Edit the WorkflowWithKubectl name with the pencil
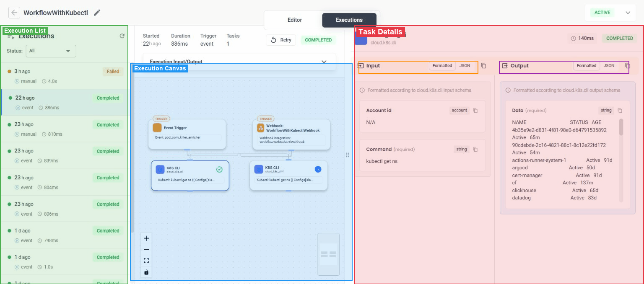The height and width of the screenshot is (284, 644). point(97,13)
